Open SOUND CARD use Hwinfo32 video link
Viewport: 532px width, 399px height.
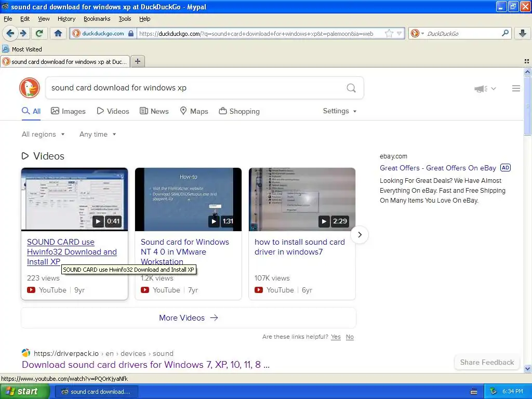tap(72, 252)
